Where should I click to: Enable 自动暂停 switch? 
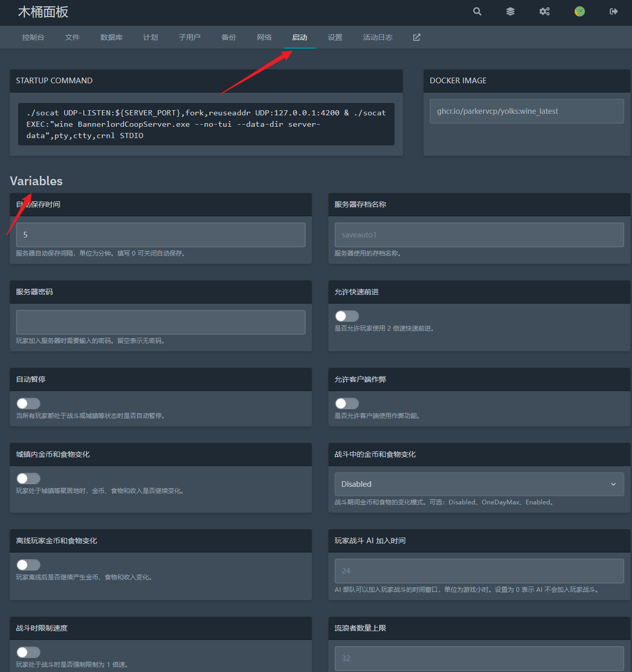click(28, 403)
